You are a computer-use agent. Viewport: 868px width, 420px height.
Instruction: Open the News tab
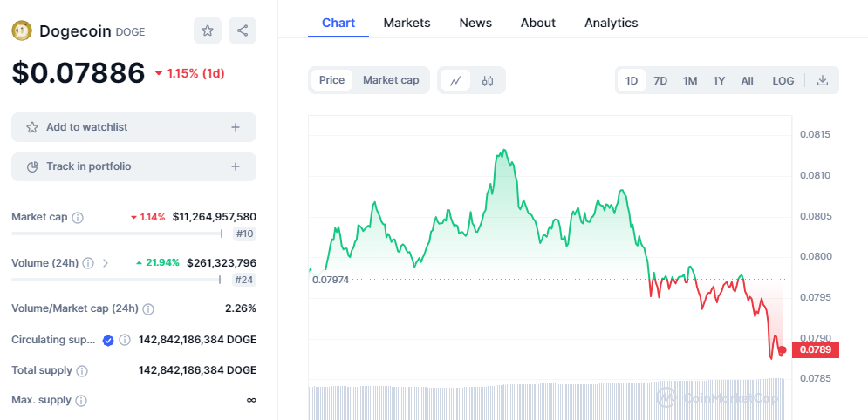tap(475, 23)
